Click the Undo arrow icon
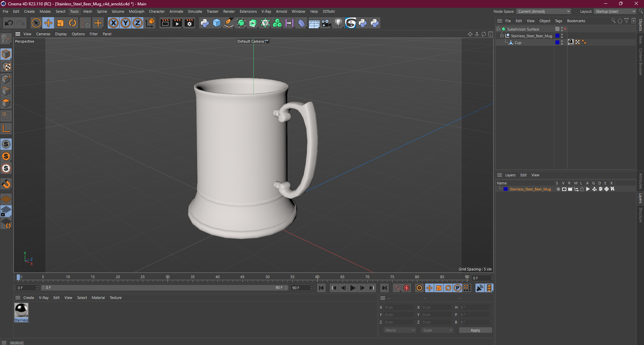This screenshot has height=345, width=644. point(9,23)
